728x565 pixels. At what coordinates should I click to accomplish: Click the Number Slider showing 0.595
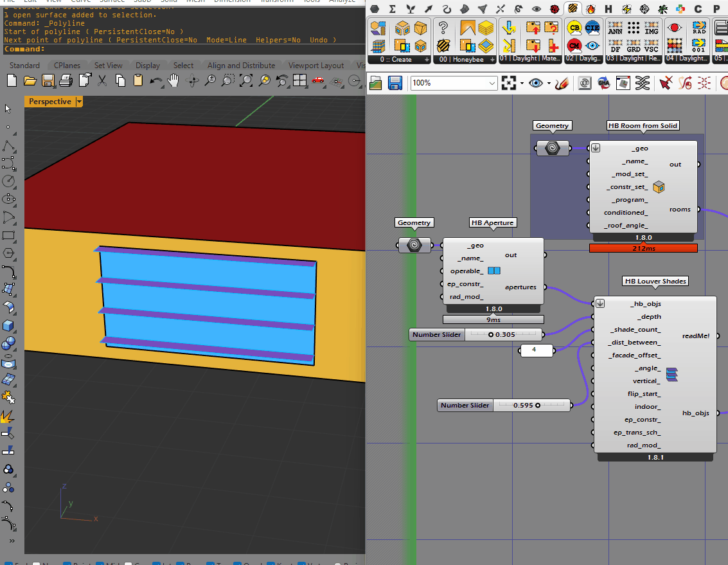point(504,405)
